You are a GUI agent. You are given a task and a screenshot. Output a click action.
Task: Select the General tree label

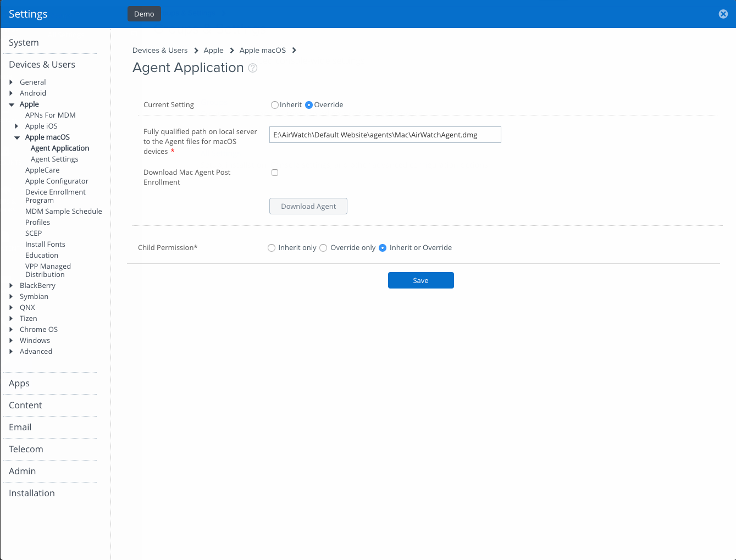click(32, 82)
